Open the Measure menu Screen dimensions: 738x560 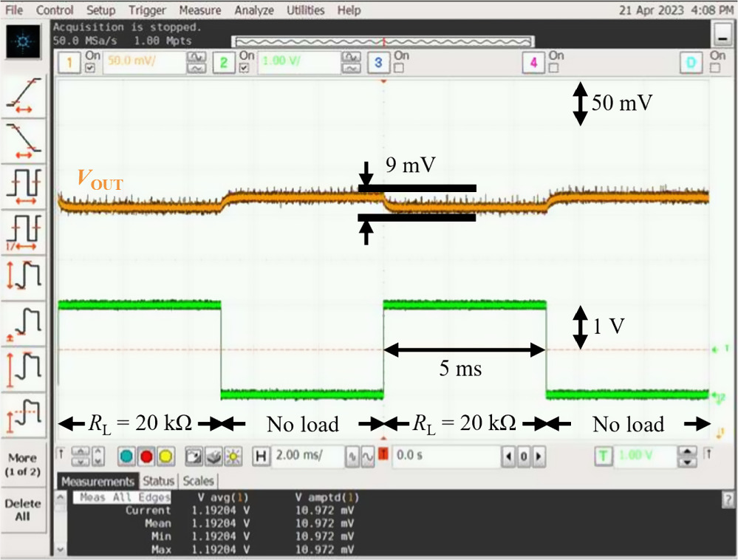[x=200, y=10]
